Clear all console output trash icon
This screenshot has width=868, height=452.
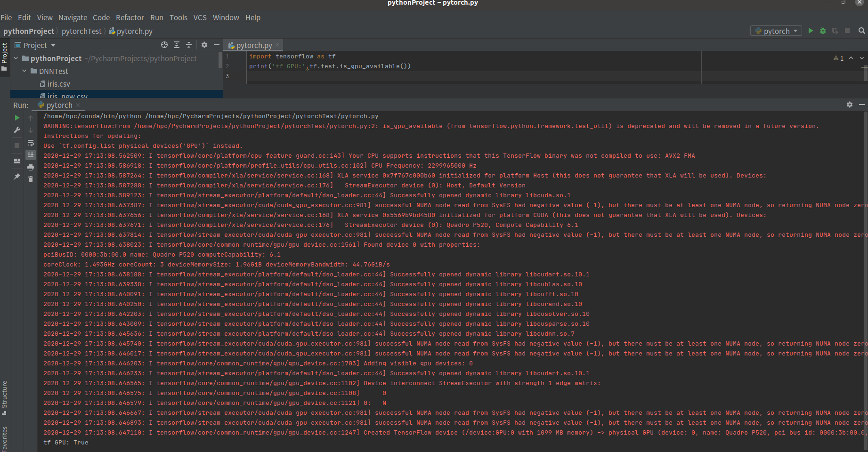tap(31, 179)
